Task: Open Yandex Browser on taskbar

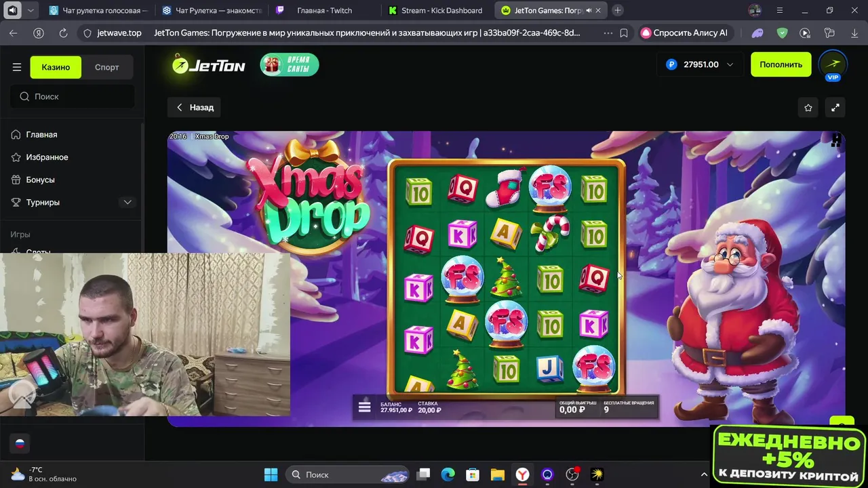Action: point(523,474)
